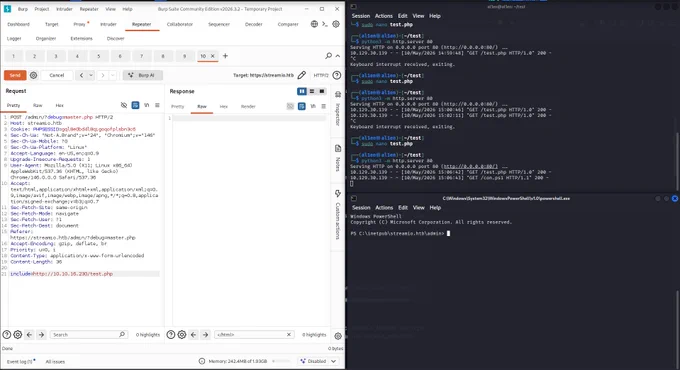The image size is (680, 370).
Task: Open the history forward dropdown arrow
Action: pos(112,75)
